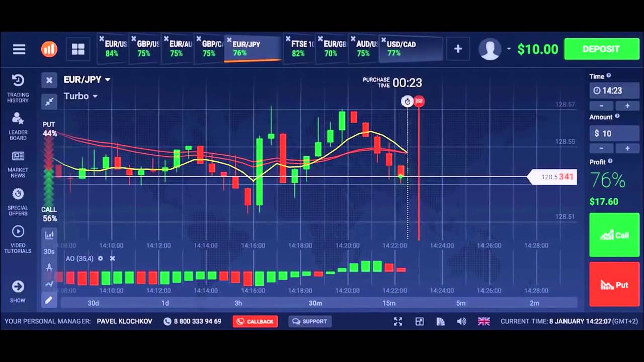Viewport: 644px width, 362px height.
Task: Open the EUR/JPY asset dropdown
Action: (87, 80)
